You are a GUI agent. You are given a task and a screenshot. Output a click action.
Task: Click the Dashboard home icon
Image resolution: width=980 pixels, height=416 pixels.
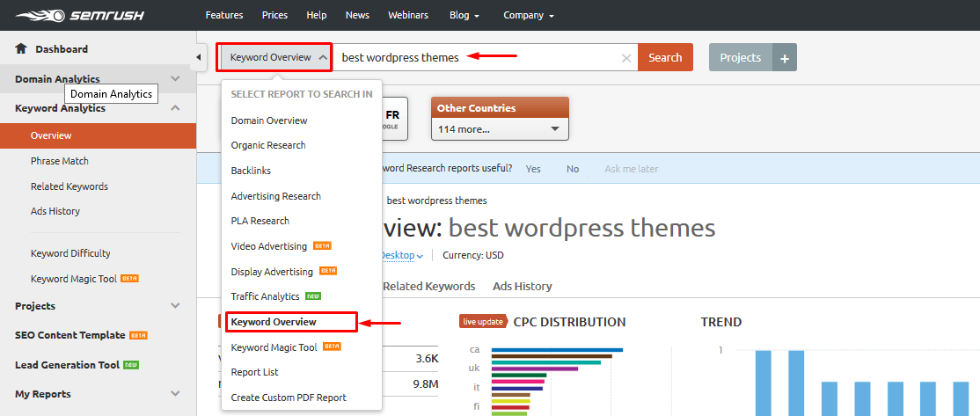(x=21, y=48)
